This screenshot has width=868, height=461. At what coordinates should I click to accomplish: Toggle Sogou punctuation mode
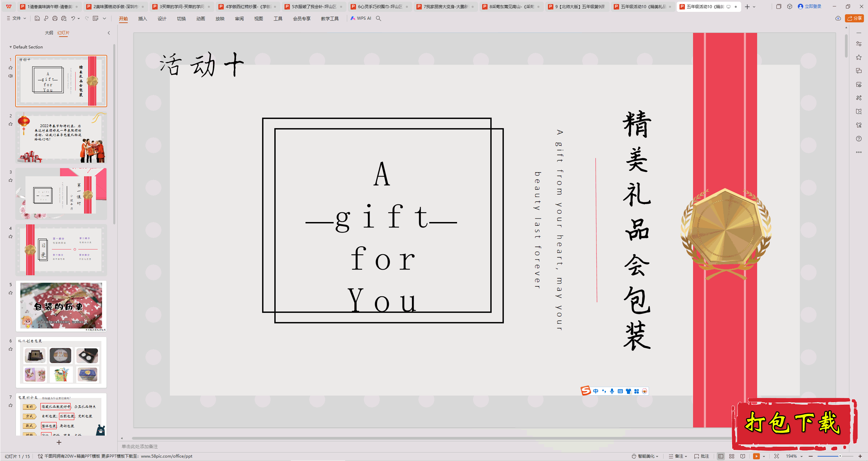pyautogui.click(x=604, y=391)
